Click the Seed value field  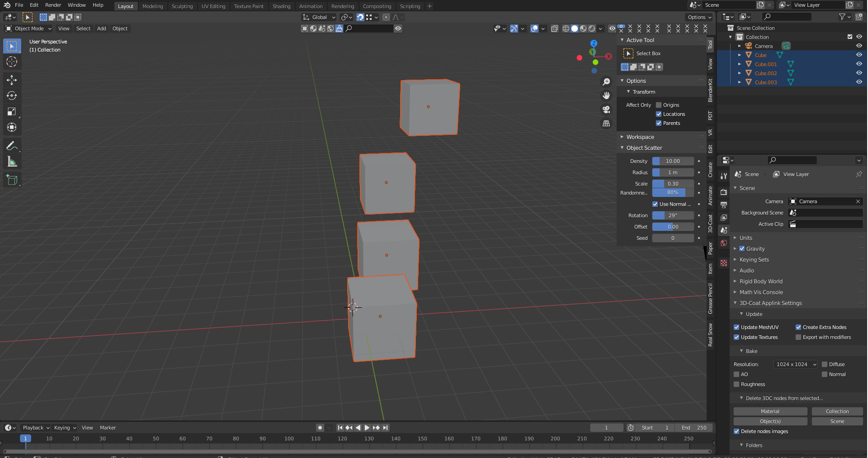(x=673, y=238)
